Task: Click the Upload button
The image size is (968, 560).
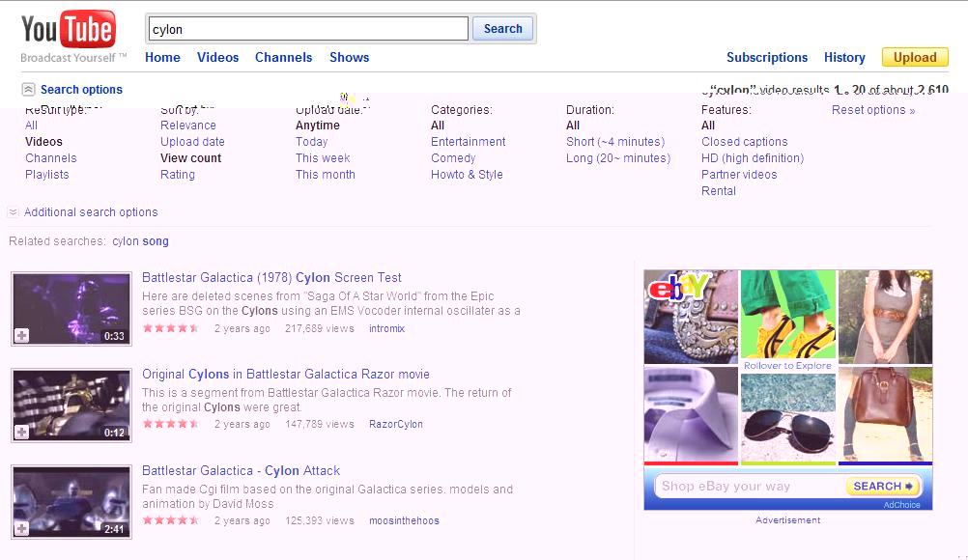Action: pos(915,57)
